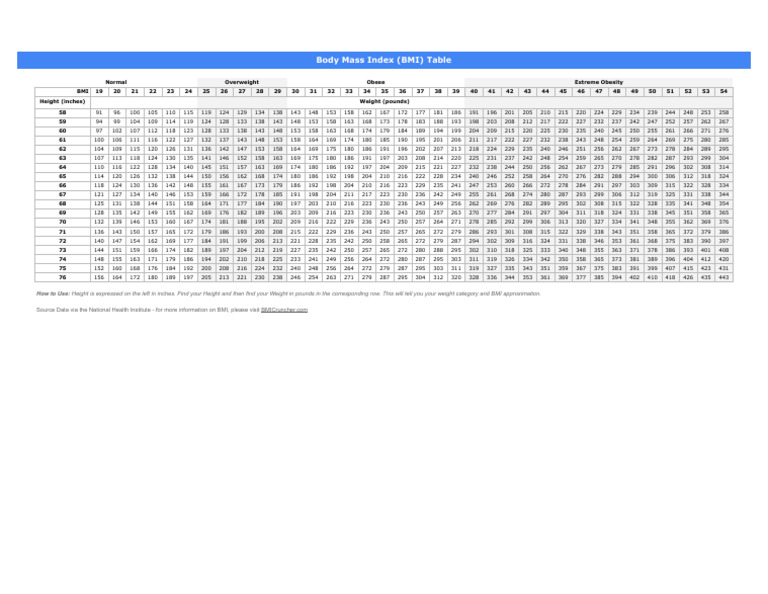The width and height of the screenshot is (768, 594).
Task: Select weight 420 at height 74, BMI 54
Action: [x=724, y=259]
